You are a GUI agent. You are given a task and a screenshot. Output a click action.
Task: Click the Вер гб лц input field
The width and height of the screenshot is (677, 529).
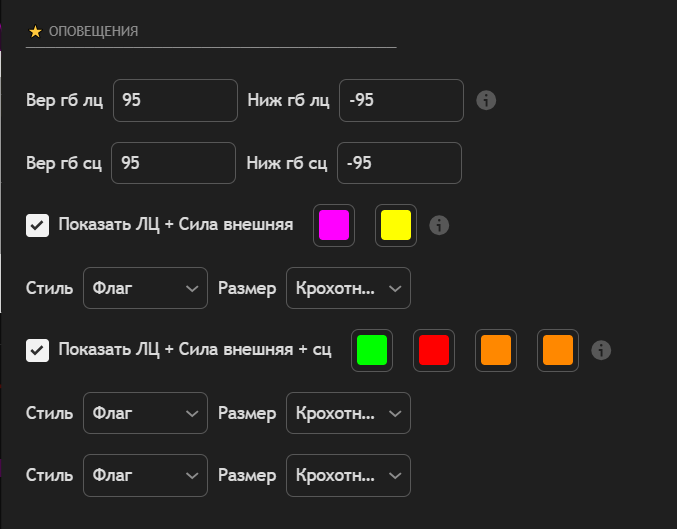pyautogui.click(x=175, y=100)
